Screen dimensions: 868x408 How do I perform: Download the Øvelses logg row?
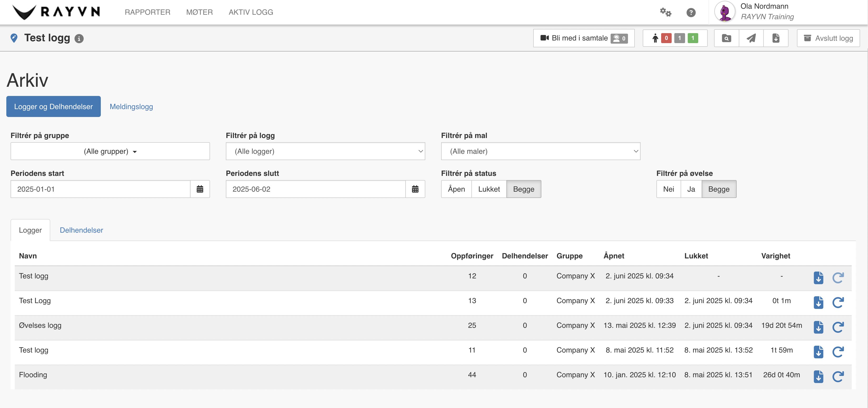click(x=818, y=327)
